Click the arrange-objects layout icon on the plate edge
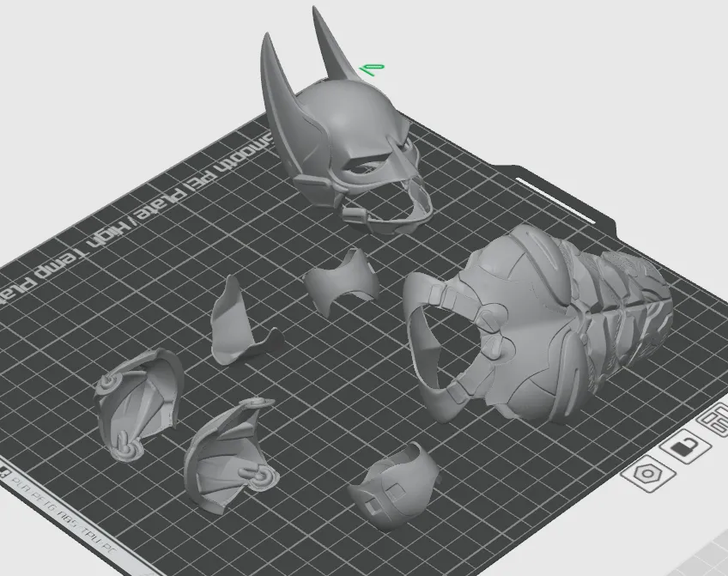The image size is (728, 576). click(x=715, y=419)
